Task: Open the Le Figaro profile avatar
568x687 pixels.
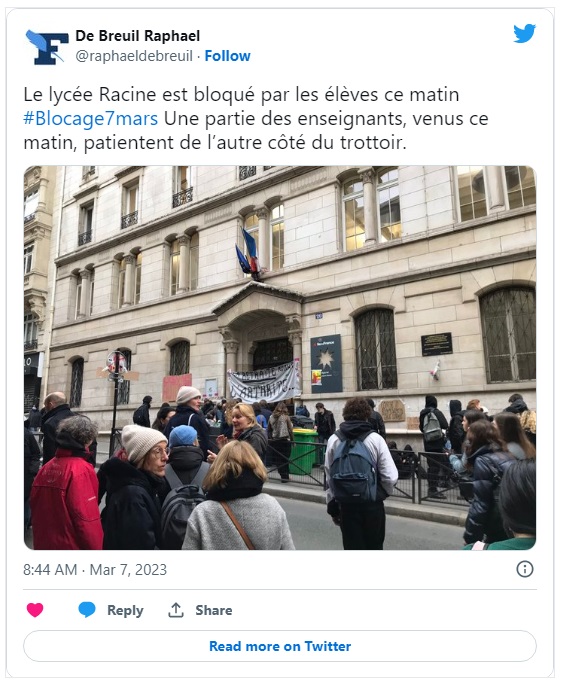Action: (47, 47)
